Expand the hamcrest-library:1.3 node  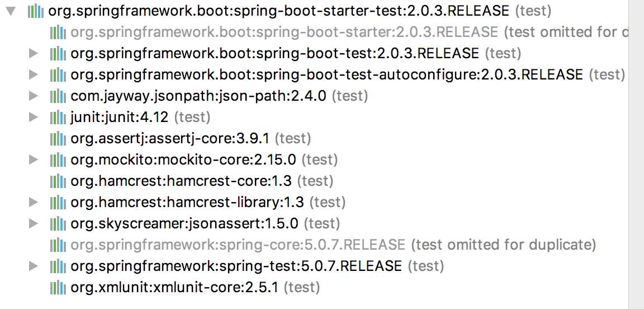34,202
